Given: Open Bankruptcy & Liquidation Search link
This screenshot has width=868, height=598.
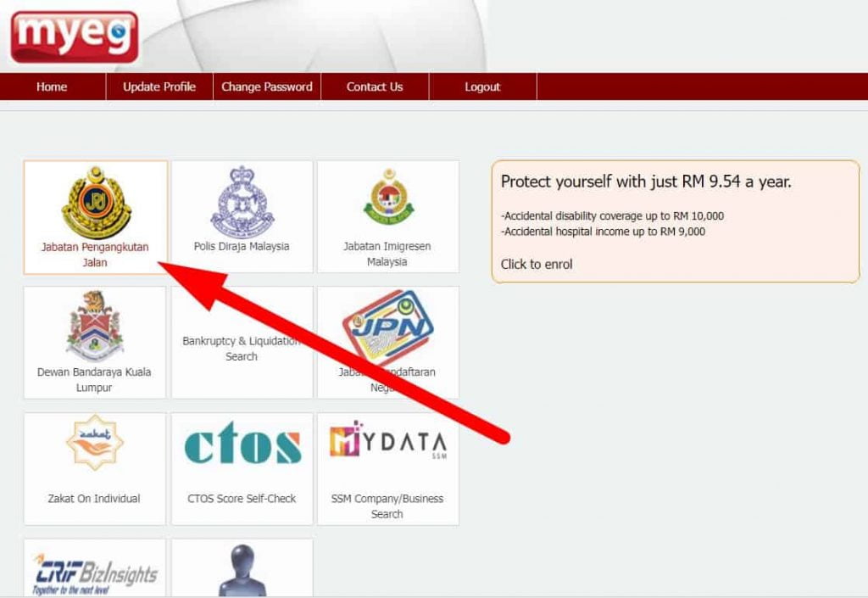Looking at the screenshot, I should pos(242,349).
